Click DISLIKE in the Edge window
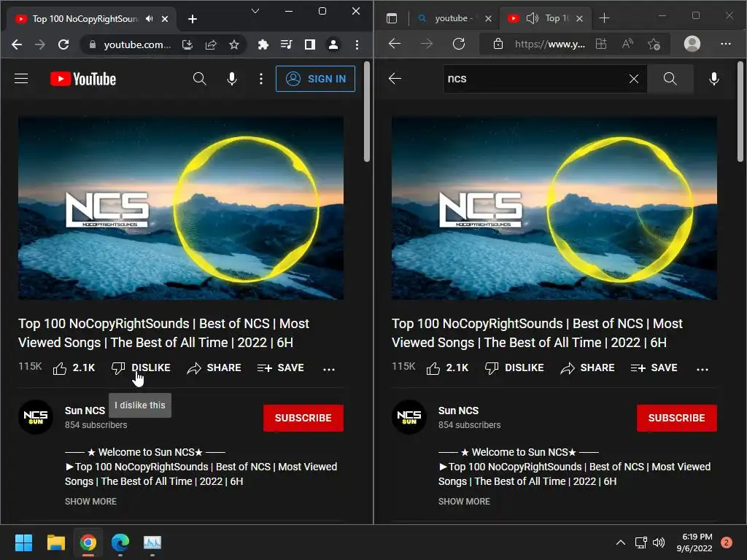The image size is (747, 560). tap(514, 368)
